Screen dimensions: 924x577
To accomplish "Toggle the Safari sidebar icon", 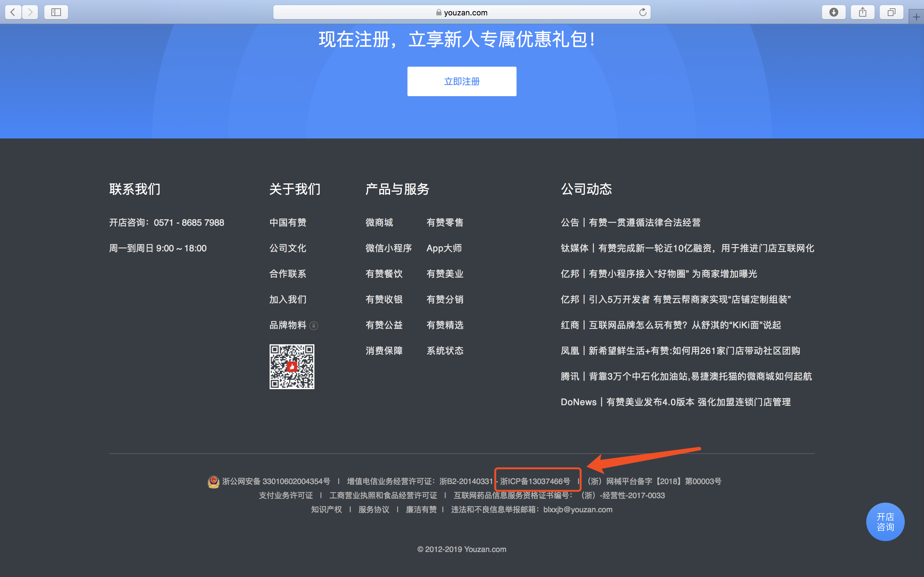I will pyautogui.click(x=56, y=12).
